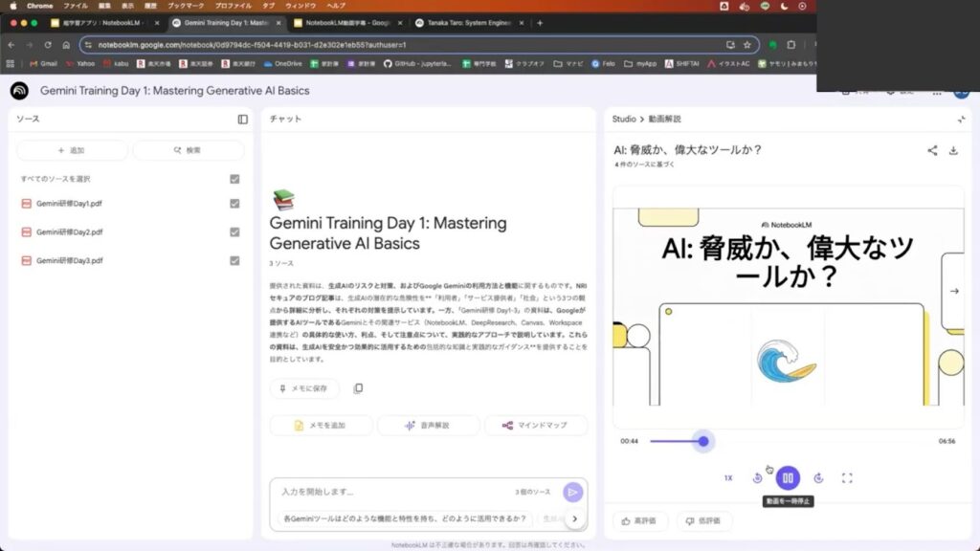Uncheck the Gemini研修Day2.pdf source checkbox
980x551 pixels.
click(x=234, y=231)
